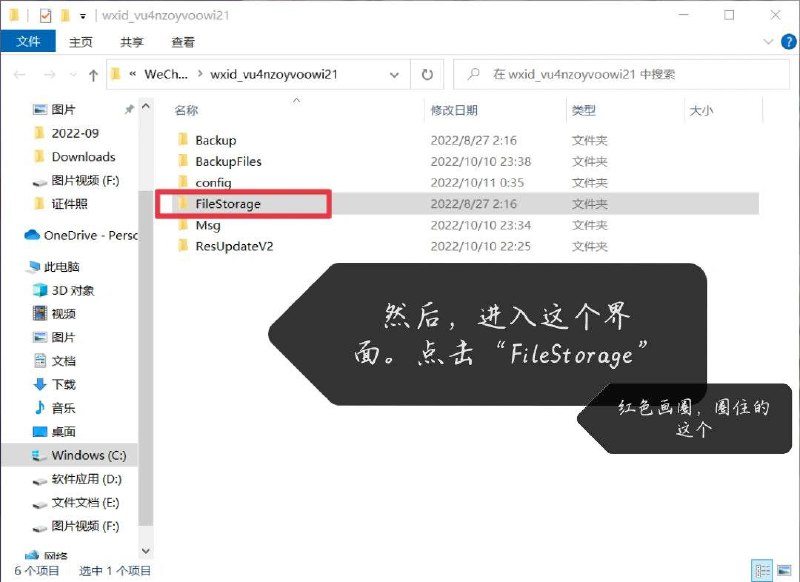Viewport: 800px width, 582px height.
Task: Collapse the navigation pane with bottom scroll arrow
Action: (x=145, y=551)
